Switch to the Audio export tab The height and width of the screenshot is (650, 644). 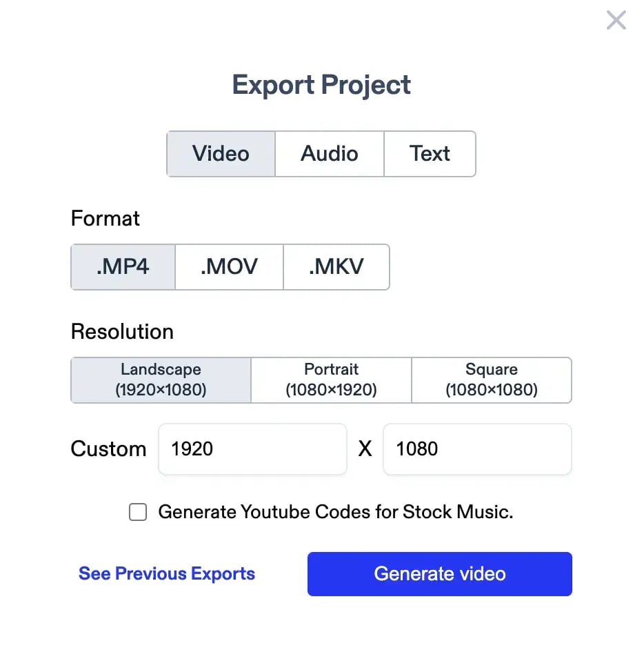(329, 153)
